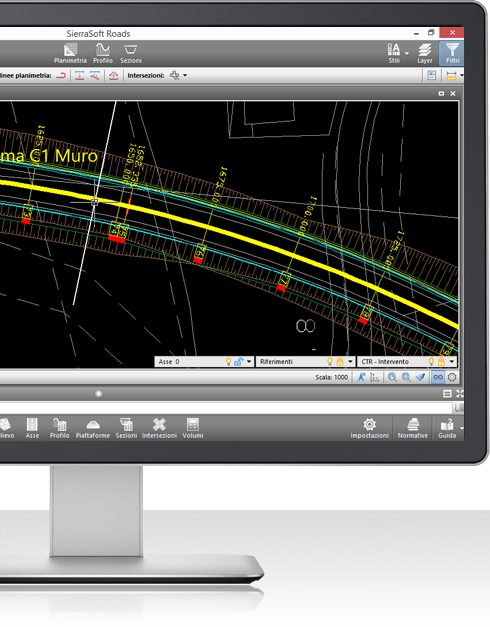Open the Volumi module
The height and width of the screenshot is (627, 490).
click(x=193, y=428)
